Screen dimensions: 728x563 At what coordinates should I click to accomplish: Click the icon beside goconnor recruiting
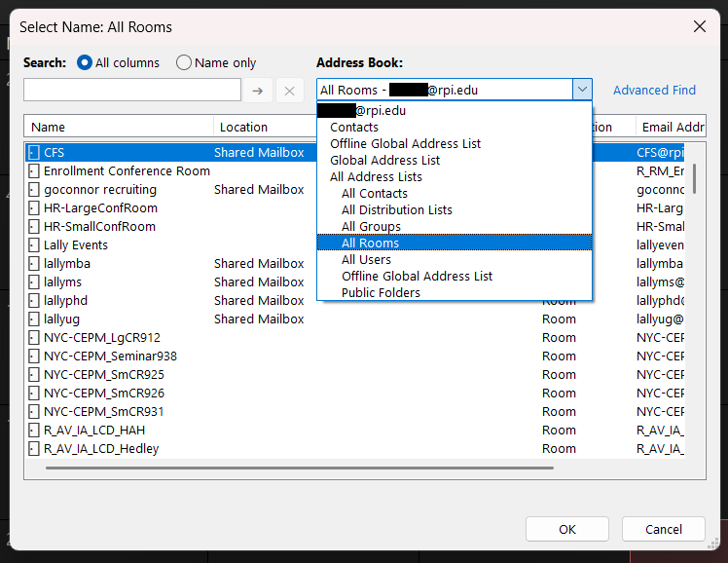(33, 190)
